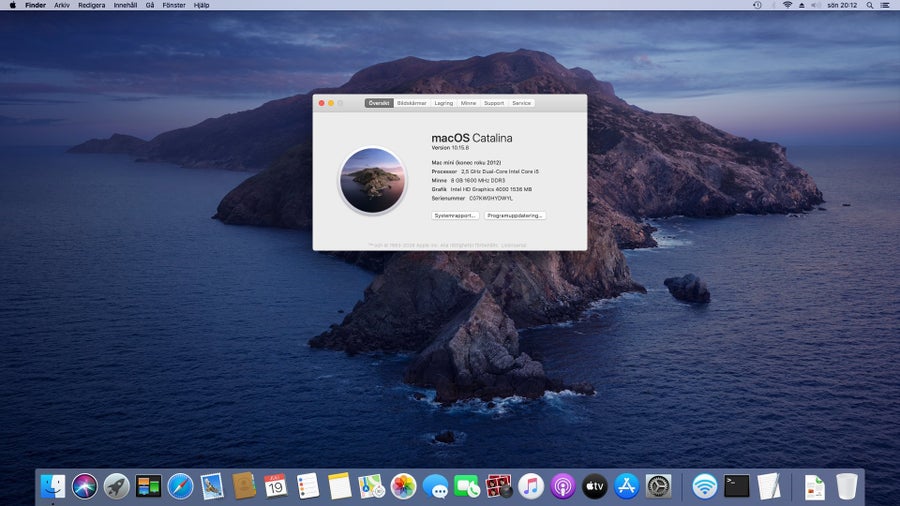Click the clock showing sön 20:12
Image resolution: width=900 pixels, height=506 pixels.
click(x=842, y=5)
